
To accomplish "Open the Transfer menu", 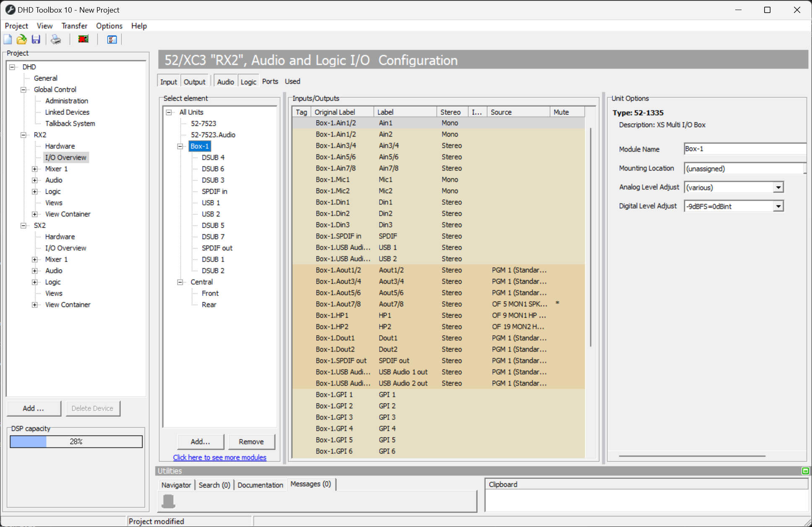I will point(74,26).
